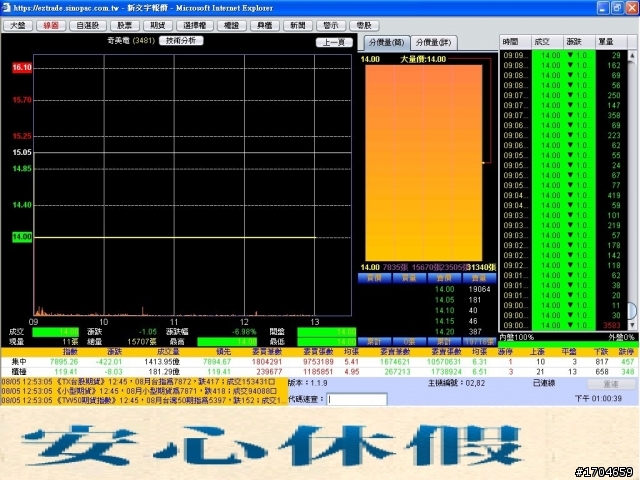Go to the 股票 stocks section
The image size is (640, 480).
pyautogui.click(x=125, y=25)
